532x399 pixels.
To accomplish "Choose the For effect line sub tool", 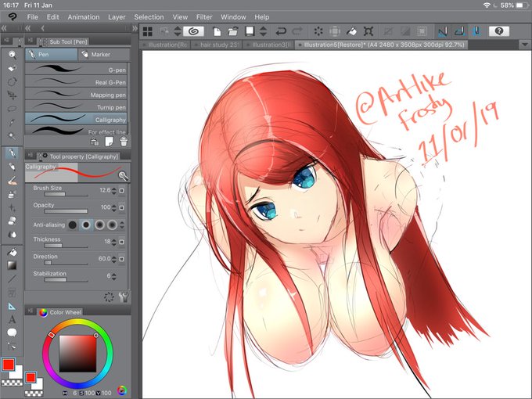I will [x=76, y=131].
